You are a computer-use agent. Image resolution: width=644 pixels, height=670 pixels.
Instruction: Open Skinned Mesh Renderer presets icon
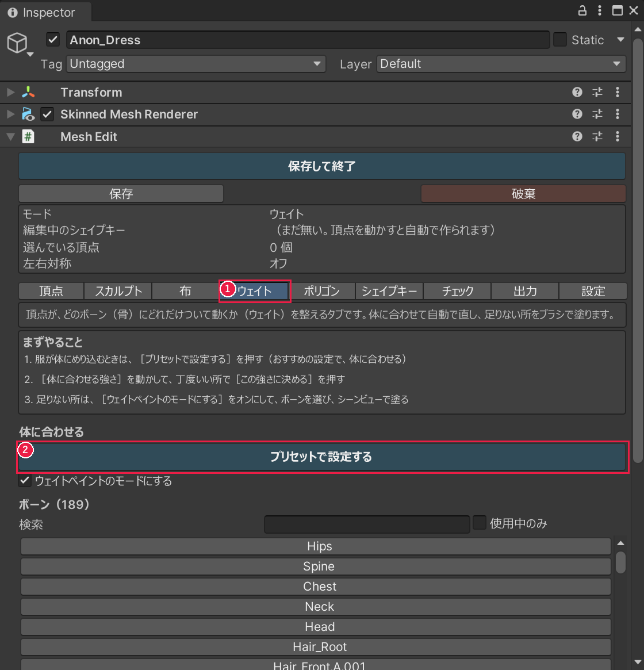coord(597,114)
